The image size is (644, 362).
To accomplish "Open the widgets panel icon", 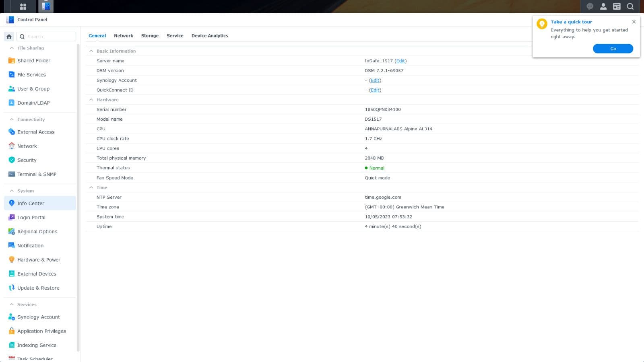I will point(617,6).
